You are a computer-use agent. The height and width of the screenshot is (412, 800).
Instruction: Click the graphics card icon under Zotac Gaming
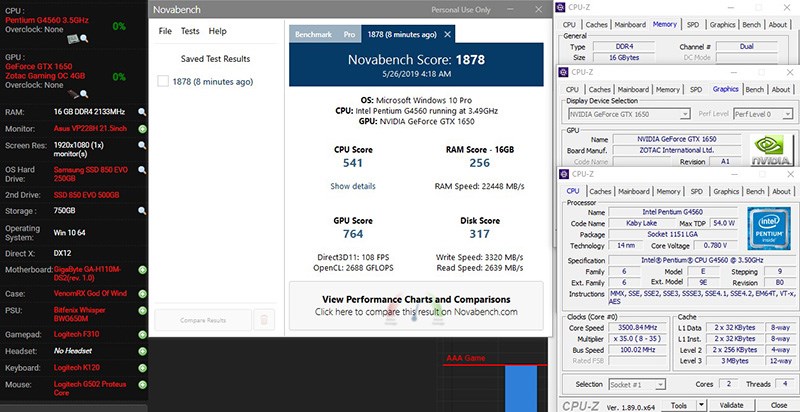click(73, 94)
